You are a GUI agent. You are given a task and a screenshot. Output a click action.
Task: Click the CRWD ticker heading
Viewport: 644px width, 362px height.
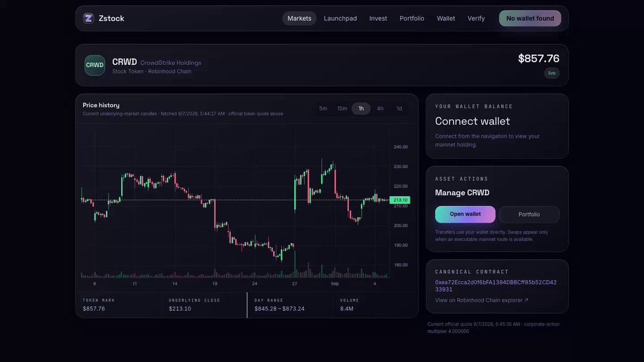[125, 62]
